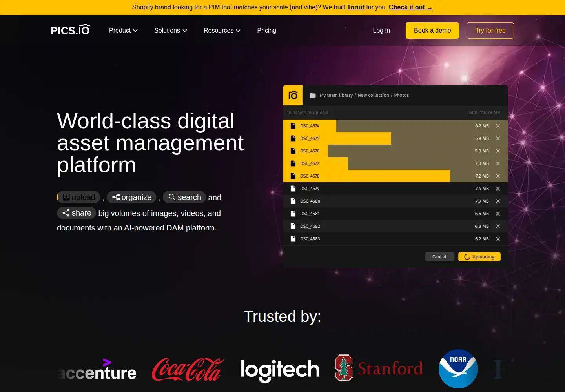Click New collection breadcrumb

(374, 95)
